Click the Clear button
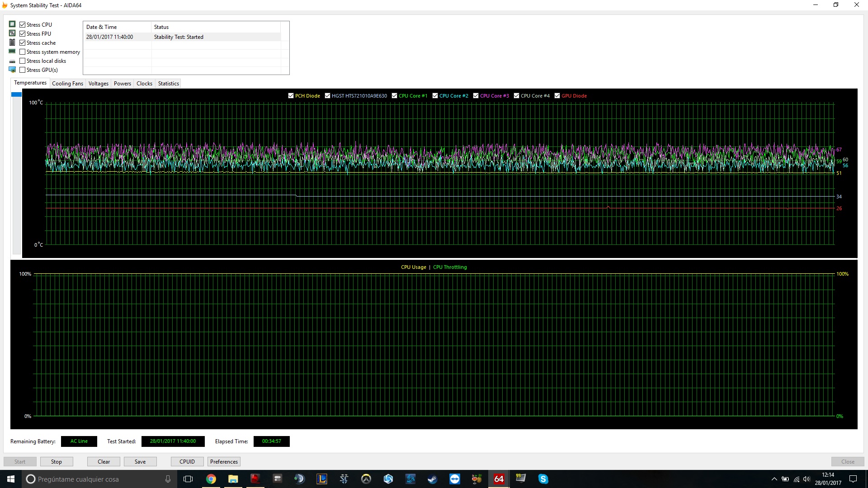868x488 pixels. 104,461
